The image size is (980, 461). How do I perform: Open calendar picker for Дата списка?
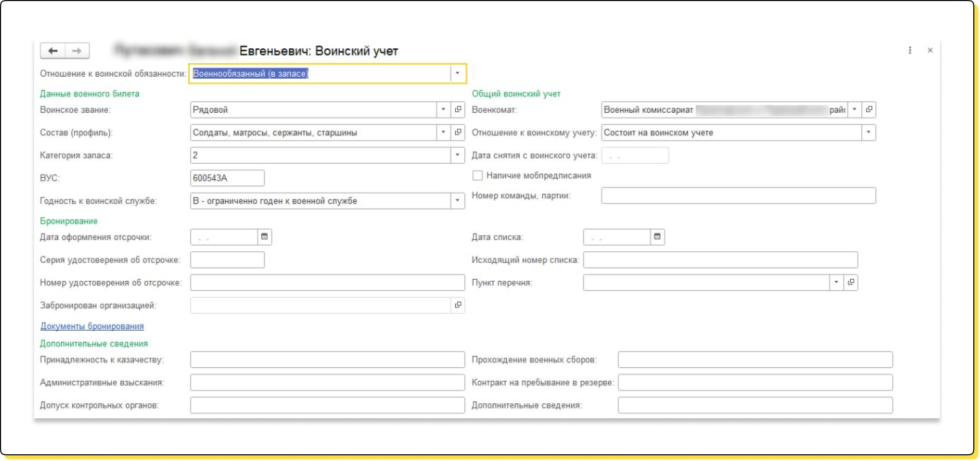click(x=657, y=237)
